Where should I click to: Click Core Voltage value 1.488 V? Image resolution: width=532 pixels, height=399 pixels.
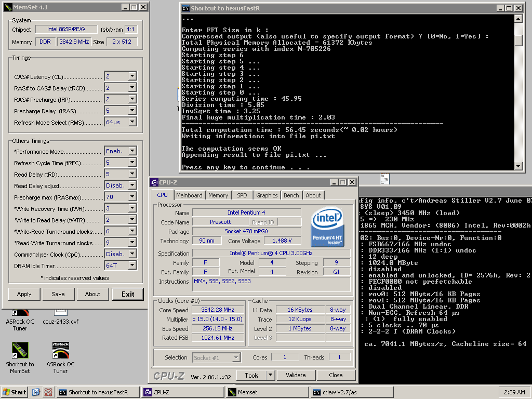[x=282, y=241]
